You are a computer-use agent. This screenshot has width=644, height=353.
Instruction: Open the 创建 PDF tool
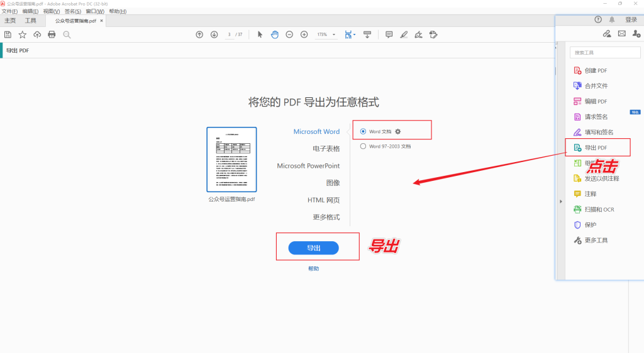coord(597,70)
